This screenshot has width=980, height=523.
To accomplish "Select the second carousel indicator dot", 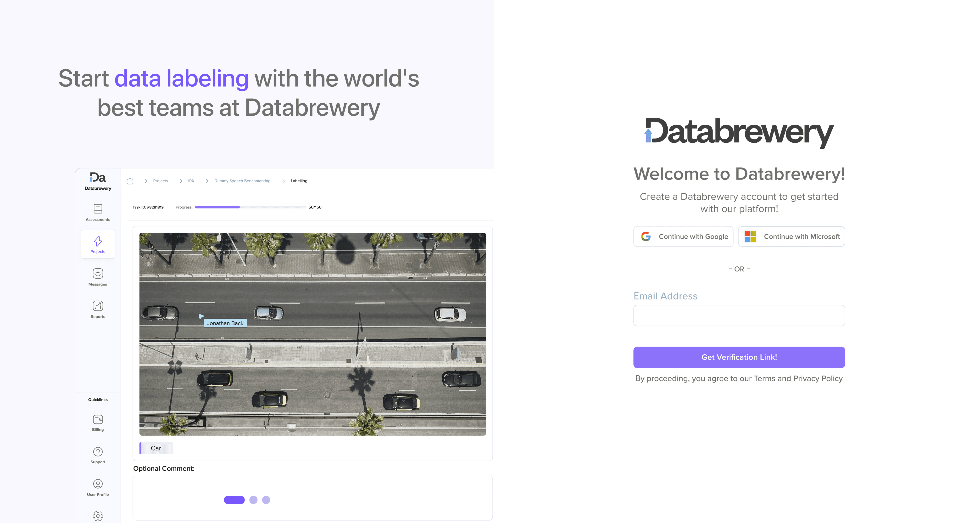I will pos(253,500).
